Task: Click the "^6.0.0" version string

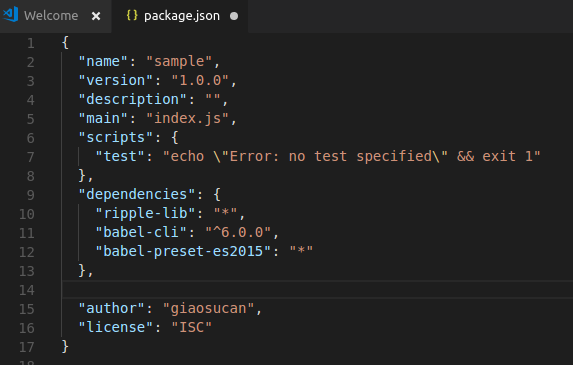Action: tap(238, 232)
